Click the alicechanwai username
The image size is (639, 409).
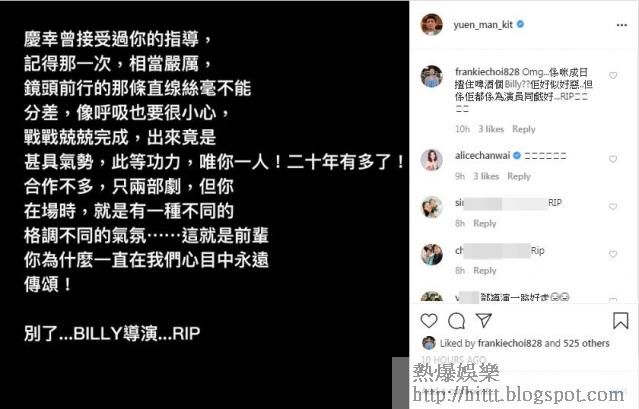[x=483, y=156]
